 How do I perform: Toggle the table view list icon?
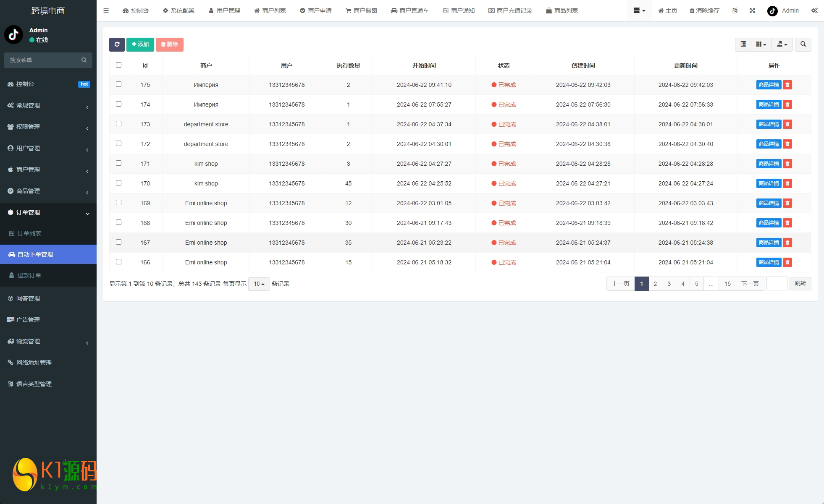tap(743, 44)
